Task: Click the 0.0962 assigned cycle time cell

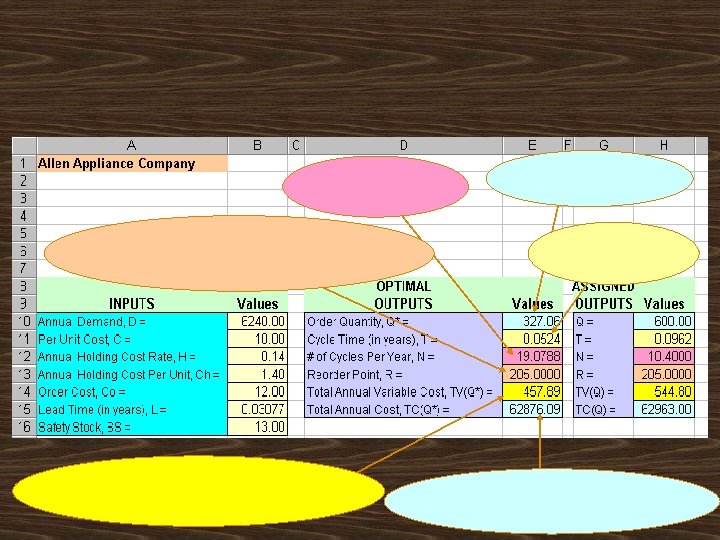Action: pyautogui.click(x=664, y=339)
